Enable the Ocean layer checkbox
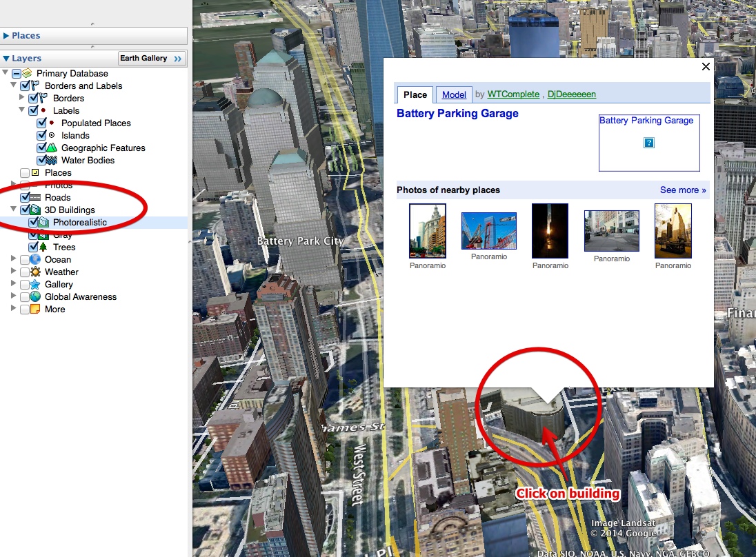The height and width of the screenshot is (557, 756). coord(25,260)
